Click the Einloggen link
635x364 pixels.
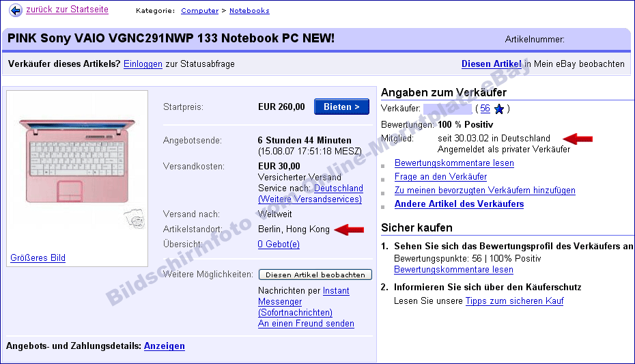[143, 64]
